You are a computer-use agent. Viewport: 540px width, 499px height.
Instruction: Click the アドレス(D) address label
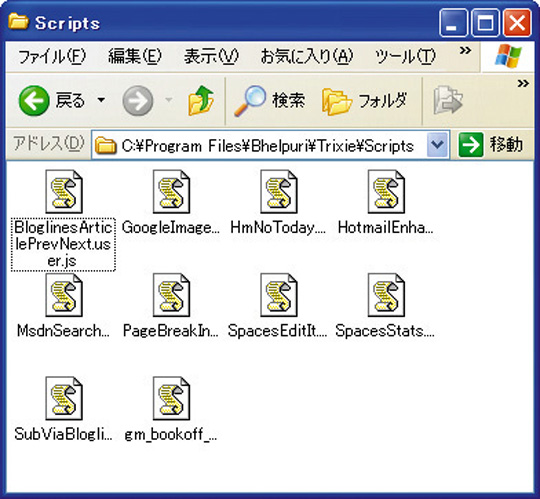click(x=49, y=143)
